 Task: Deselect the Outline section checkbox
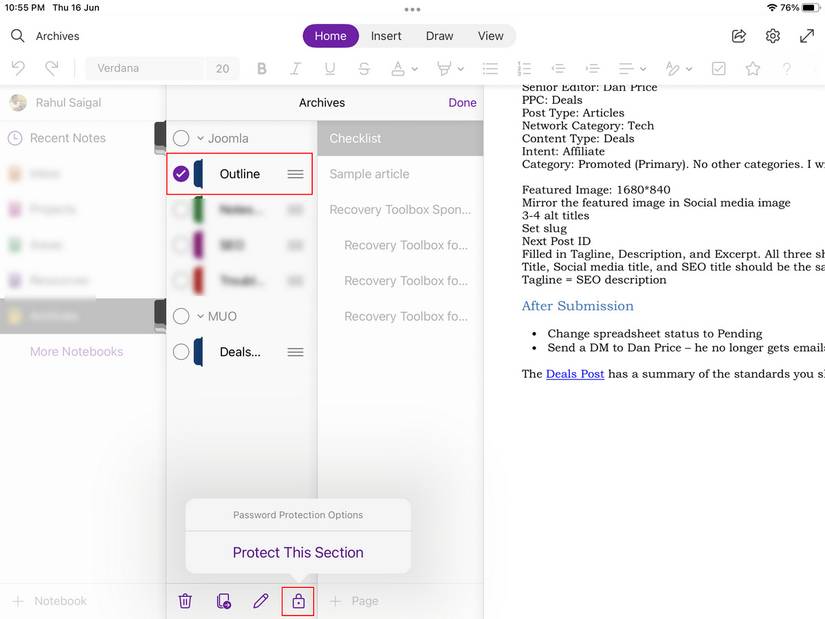tap(181, 173)
